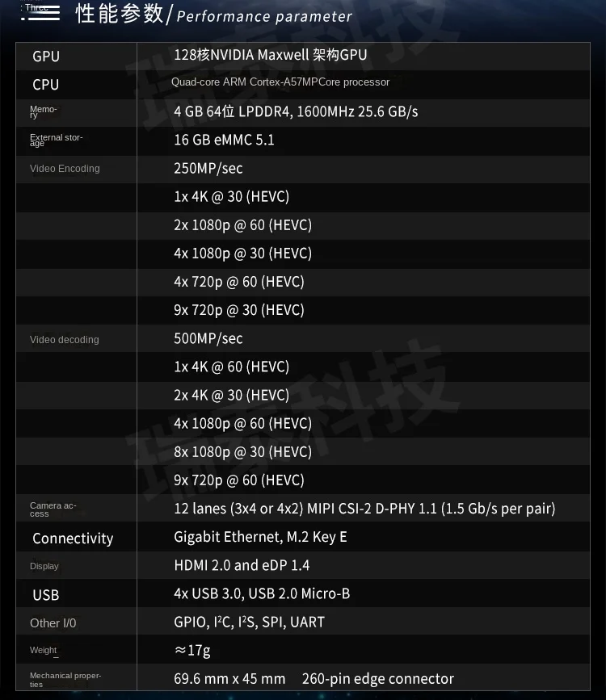Click the 16 GB eMMC 5.1 value
This screenshot has height=700, width=606.
coord(224,140)
